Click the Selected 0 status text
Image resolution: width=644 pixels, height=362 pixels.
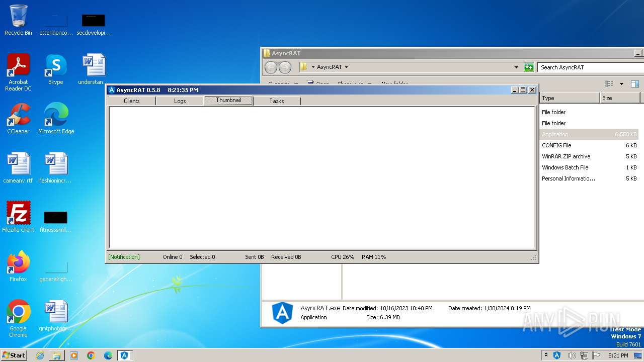pyautogui.click(x=202, y=257)
